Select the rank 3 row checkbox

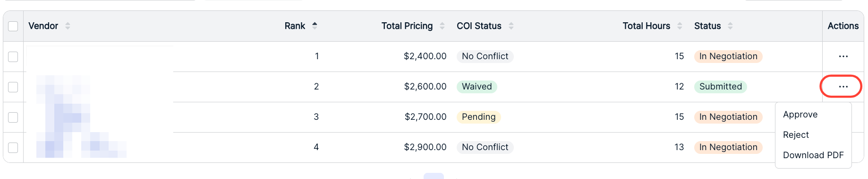(x=13, y=117)
